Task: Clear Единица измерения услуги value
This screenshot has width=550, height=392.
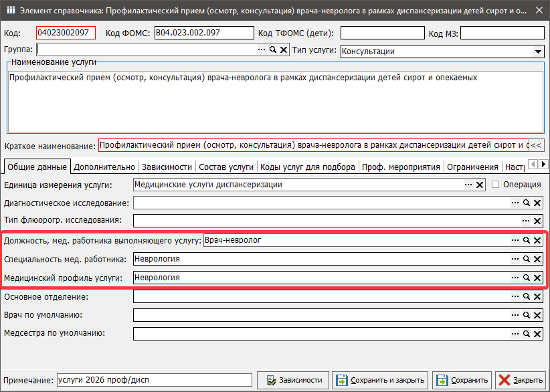Action: coord(480,185)
